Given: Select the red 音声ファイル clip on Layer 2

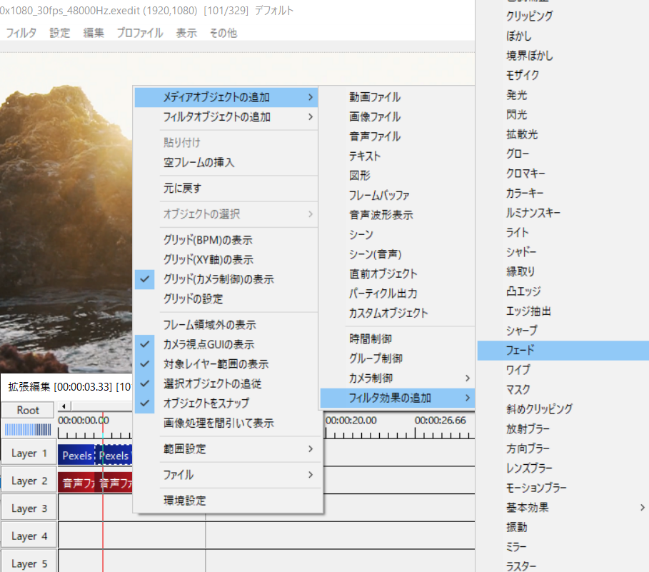Looking at the screenshot, I should tap(78, 483).
